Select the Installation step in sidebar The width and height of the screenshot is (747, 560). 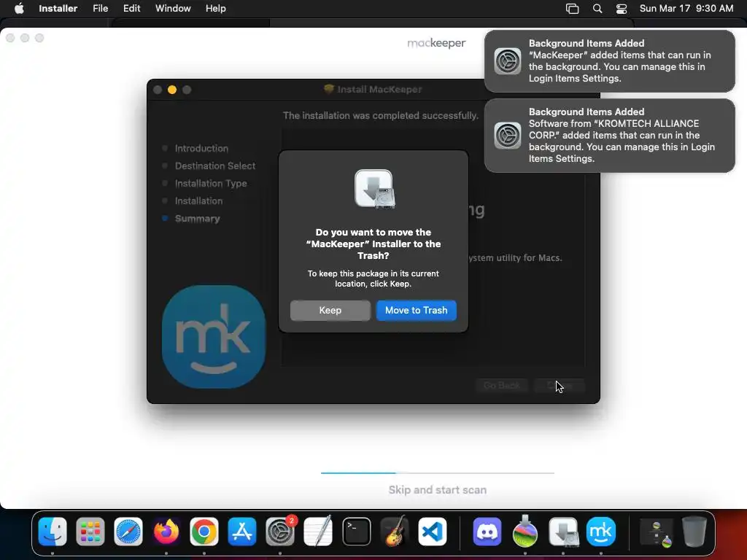click(198, 201)
